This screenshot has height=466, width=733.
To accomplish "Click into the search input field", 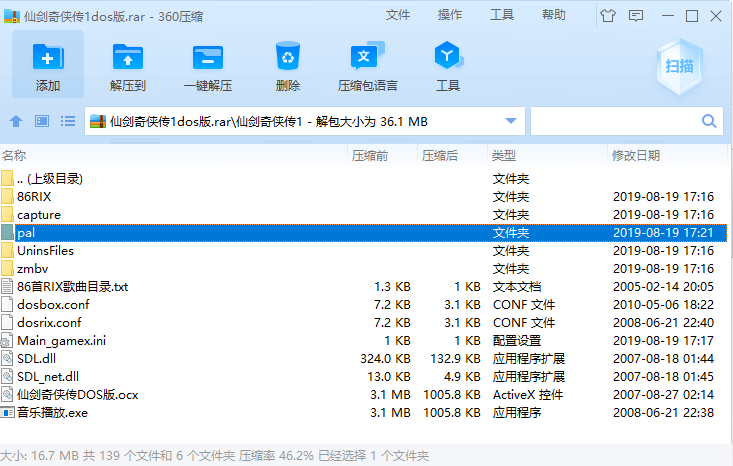I will coord(614,121).
